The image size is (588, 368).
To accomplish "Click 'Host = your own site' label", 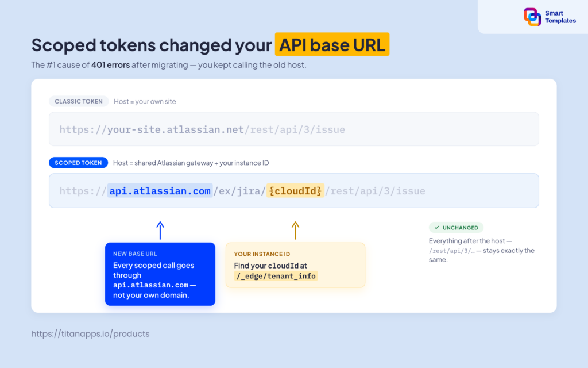I will 145,101.
